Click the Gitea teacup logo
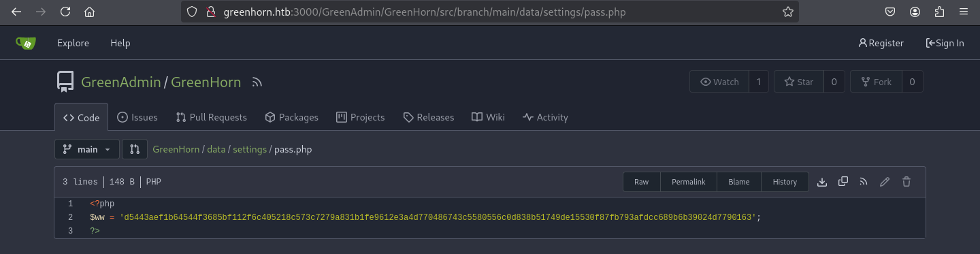 coord(26,43)
